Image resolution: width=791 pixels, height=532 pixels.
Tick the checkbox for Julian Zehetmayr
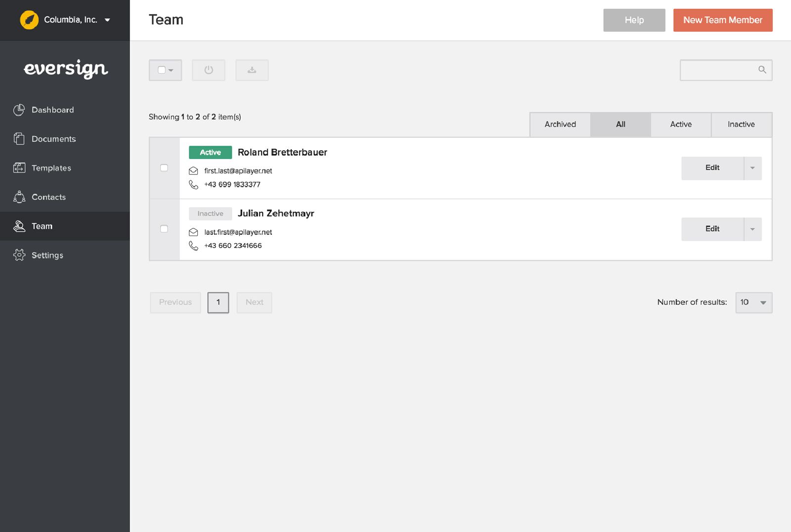164,229
